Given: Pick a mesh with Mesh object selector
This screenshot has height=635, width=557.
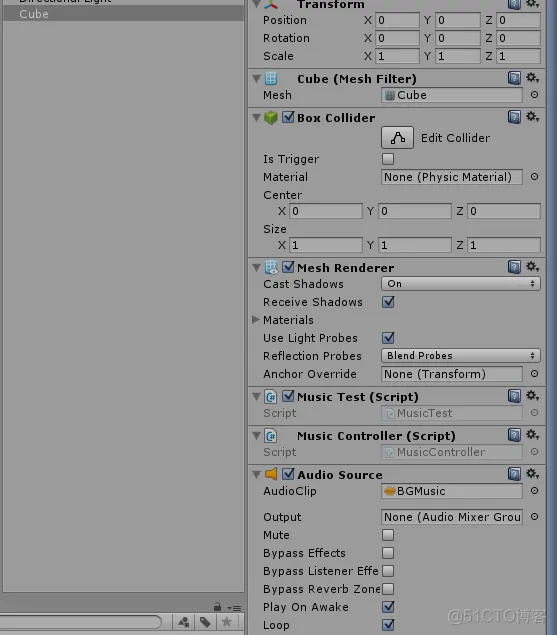Looking at the screenshot, I should (534, 95).
